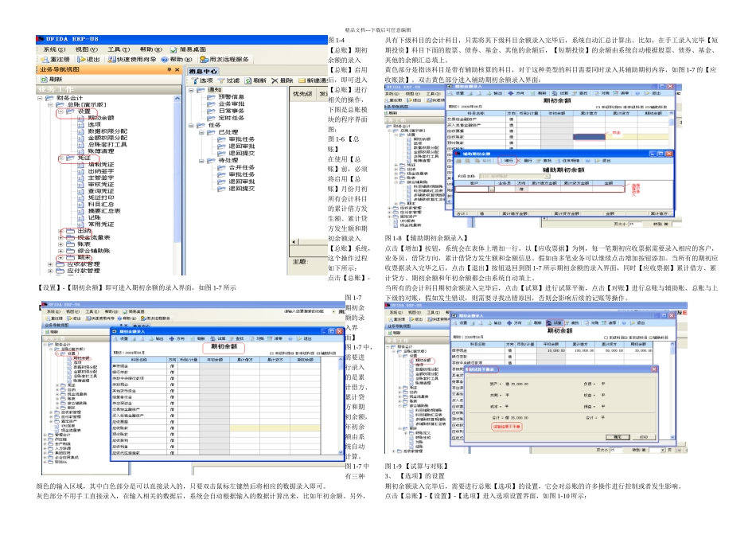Click the 确定 button in 试算平衡 dialog
Image resolution: width=756 pixels, height=535 pixels.
pos(616,437)
